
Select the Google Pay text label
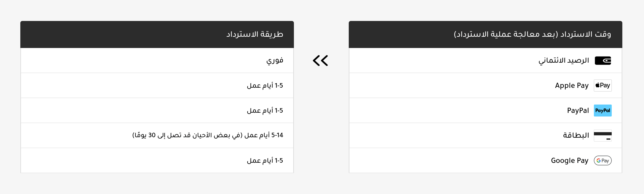coord(570,161)
